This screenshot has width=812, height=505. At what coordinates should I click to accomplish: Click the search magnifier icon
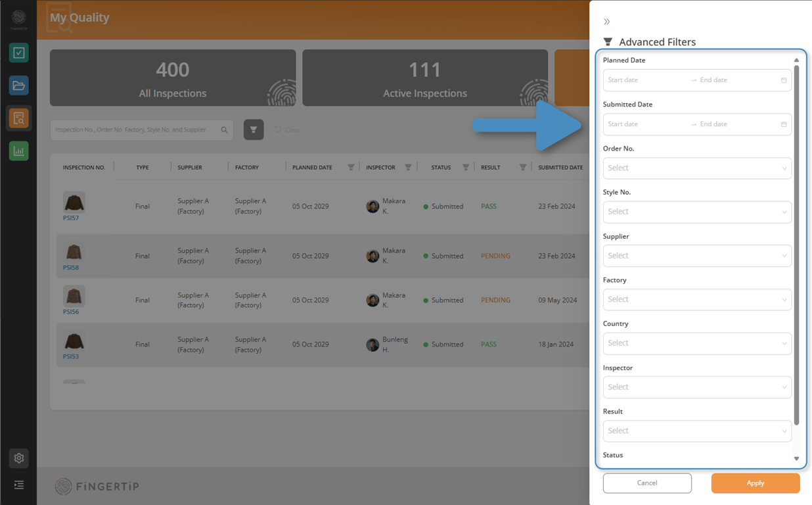[x=225, y=130]
